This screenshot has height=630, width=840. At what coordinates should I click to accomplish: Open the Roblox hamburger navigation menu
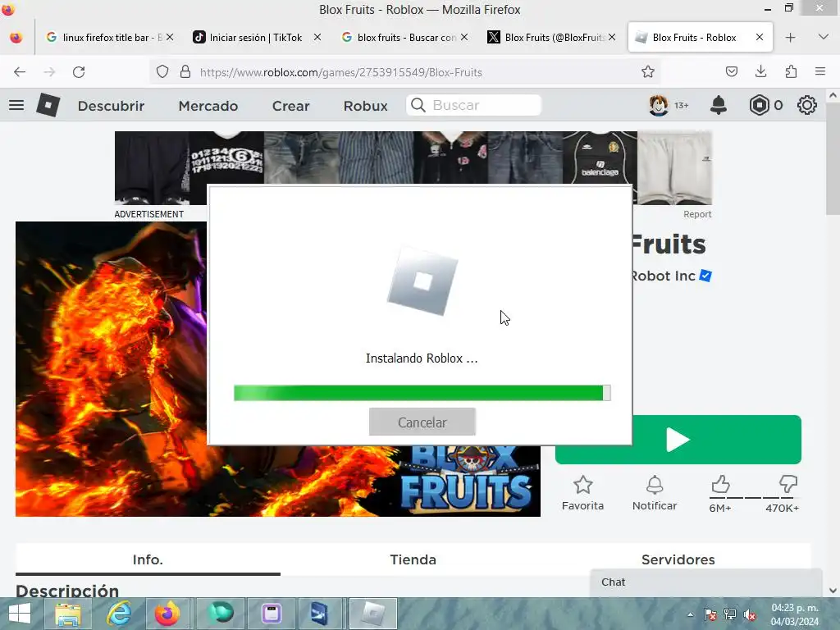16,105
